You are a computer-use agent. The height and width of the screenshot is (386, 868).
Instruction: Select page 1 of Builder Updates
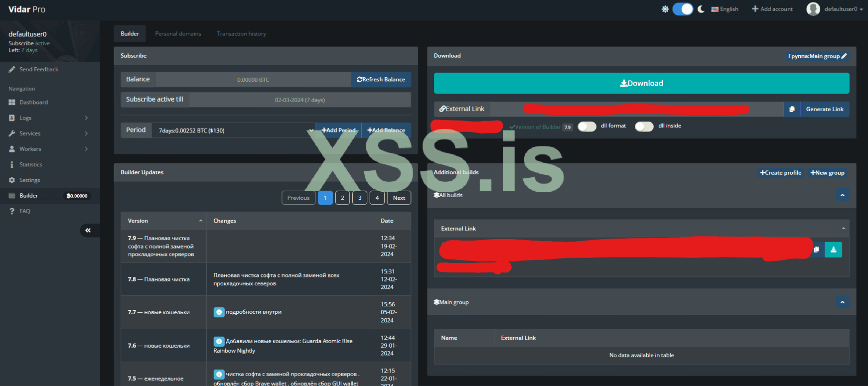point(325,198)
